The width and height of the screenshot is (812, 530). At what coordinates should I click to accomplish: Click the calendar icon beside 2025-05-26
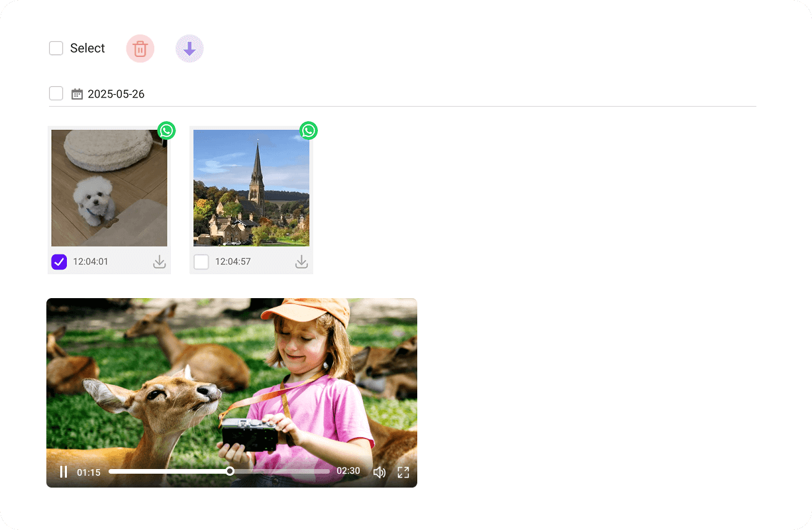pos(77,94)
